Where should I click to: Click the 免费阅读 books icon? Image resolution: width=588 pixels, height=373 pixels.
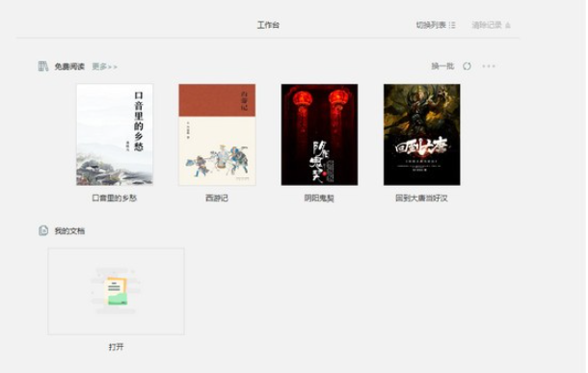[43, 67]
